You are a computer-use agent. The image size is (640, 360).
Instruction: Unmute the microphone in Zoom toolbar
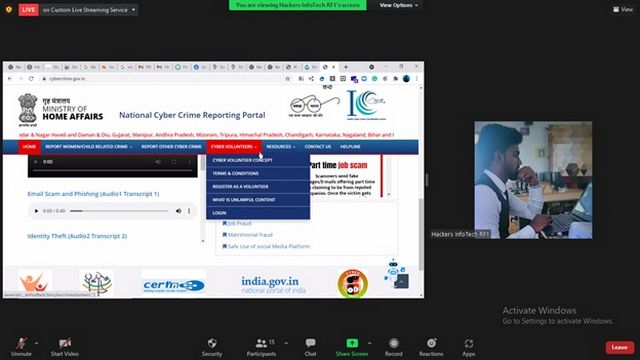[21, 347]
